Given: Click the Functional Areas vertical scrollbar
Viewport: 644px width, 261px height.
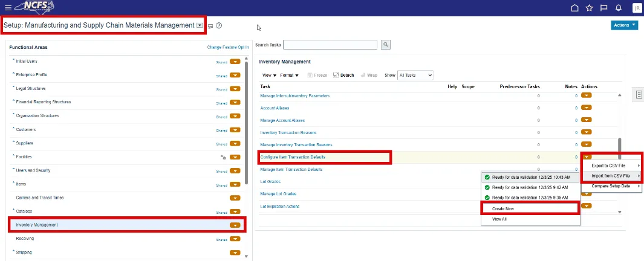Looking at the screenshot, I should (246, 121).
